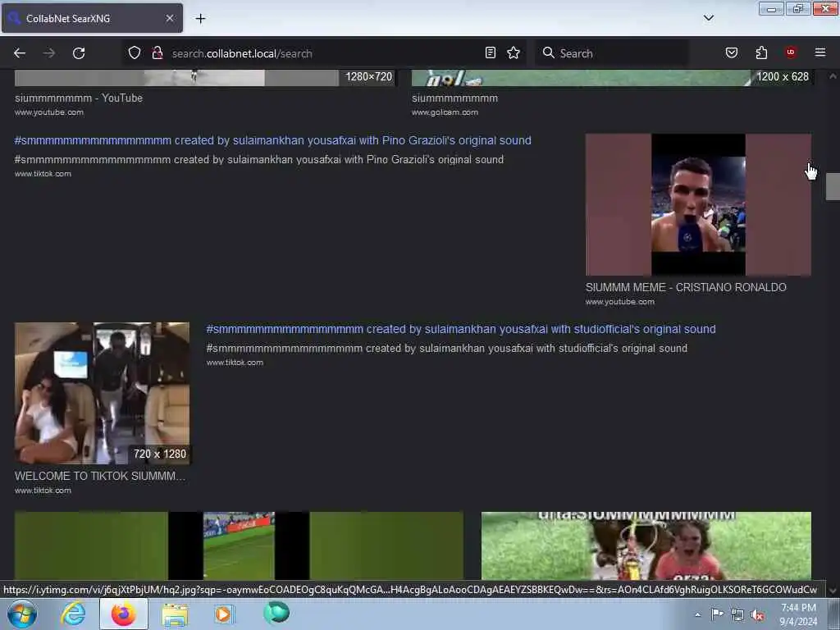Click the www.tiktok.com source under Pino Grazioli result
Viewport: 840px width, 630px height.
pyautogui.click(x=43, y=174)
